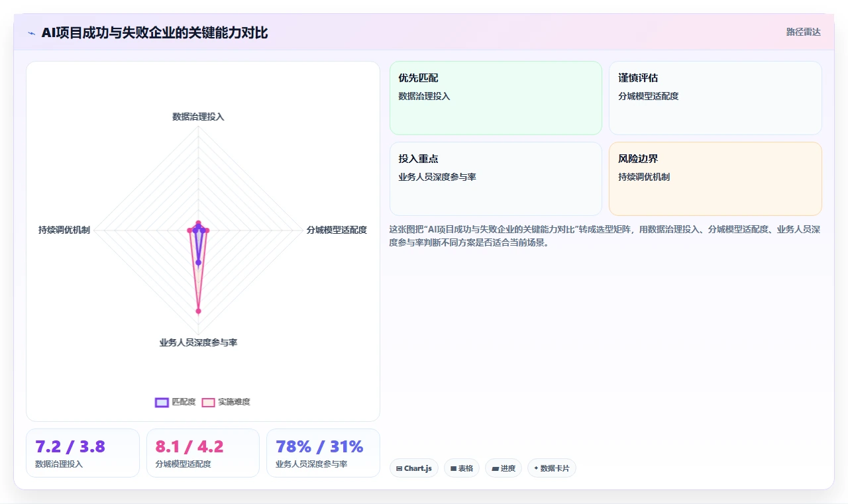Open the 优先匹配 card
The width and height of the screenshot is (848, 504).
tap(496, 98)
